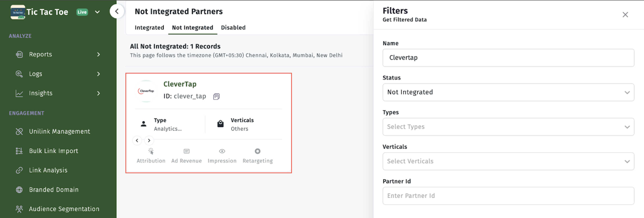The height and width of the screenshot is (218, 644).
Task: Click the Ad Revenue label on the CleverTap card
Action: (x=187, y=161)
